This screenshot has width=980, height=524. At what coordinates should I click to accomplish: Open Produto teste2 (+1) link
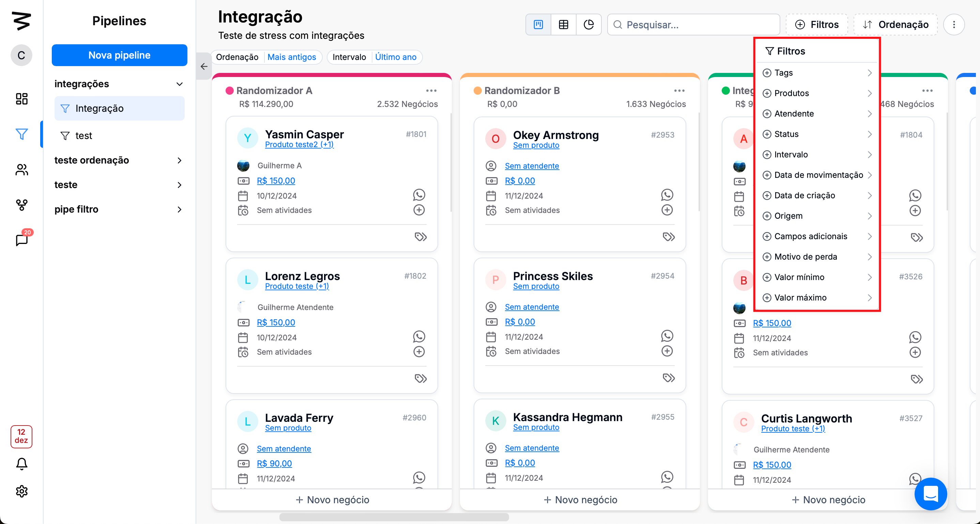point(299,145)
